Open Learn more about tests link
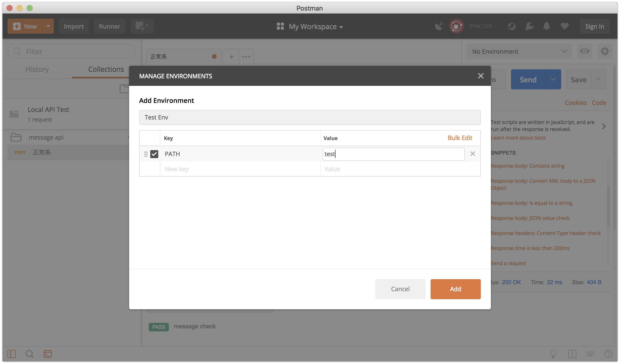620x364 pixels. tap(518, 138)
